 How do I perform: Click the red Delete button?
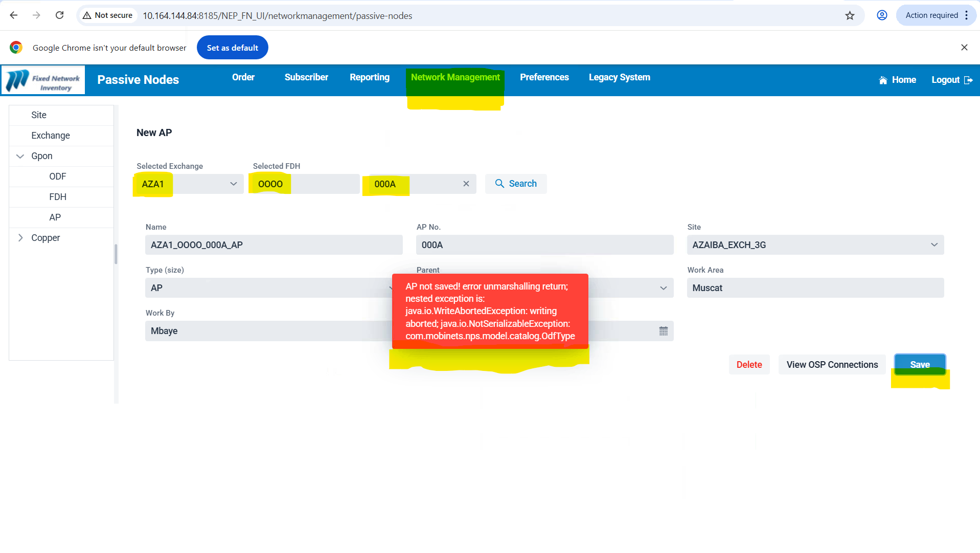pos(749,365)
